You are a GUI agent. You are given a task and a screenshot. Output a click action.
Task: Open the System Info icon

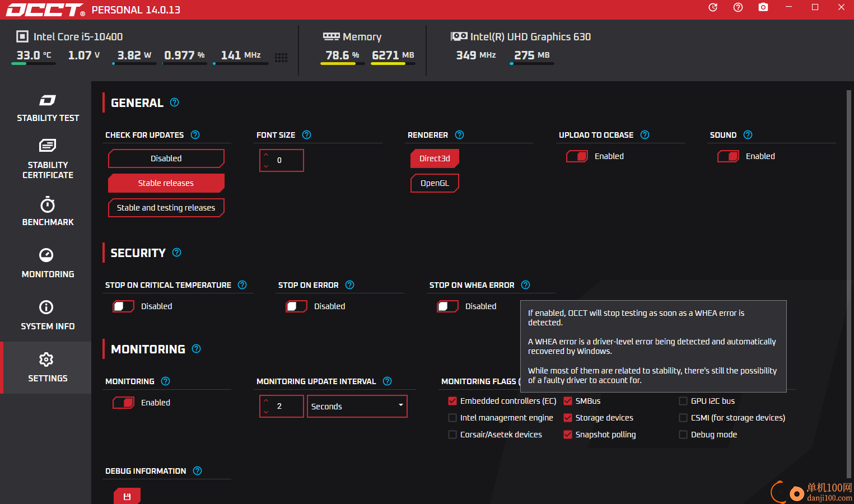[x=46, y=307]
